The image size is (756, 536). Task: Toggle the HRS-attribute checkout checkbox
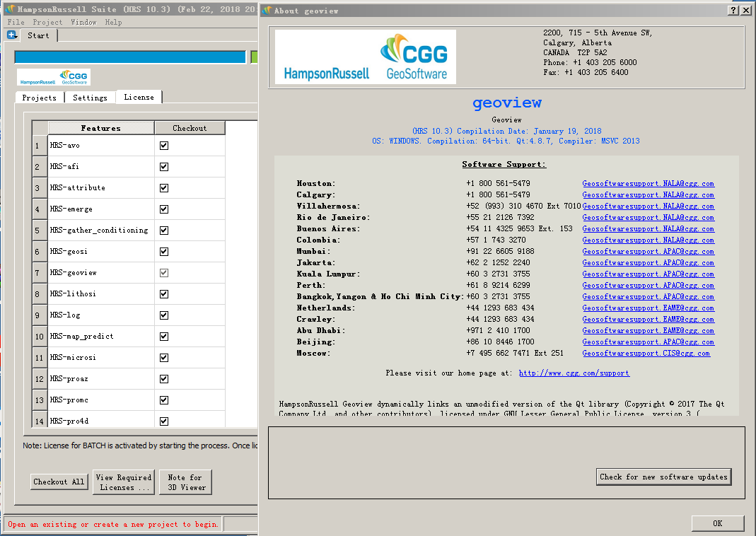tap(164, 188)
